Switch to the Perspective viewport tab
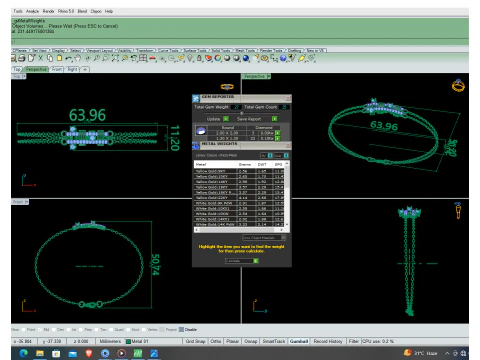 pyautogui.click(x=36, y=69)
